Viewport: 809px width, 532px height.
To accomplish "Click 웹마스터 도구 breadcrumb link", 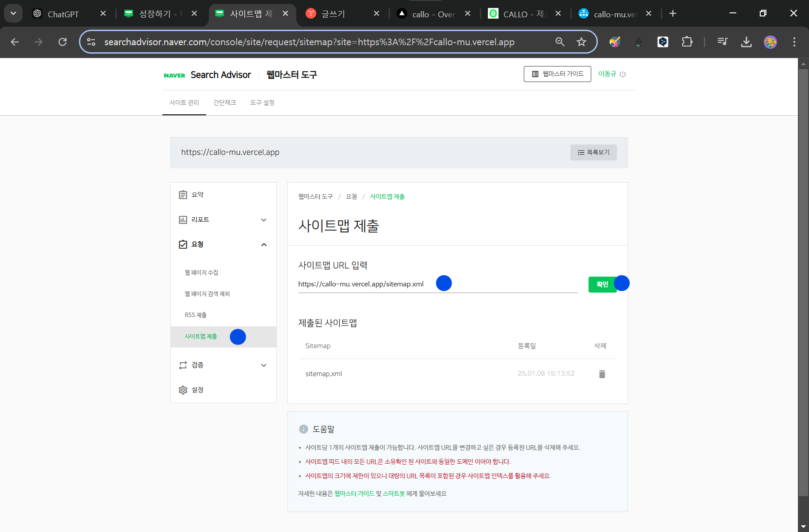I will click(x=315, y=196).
